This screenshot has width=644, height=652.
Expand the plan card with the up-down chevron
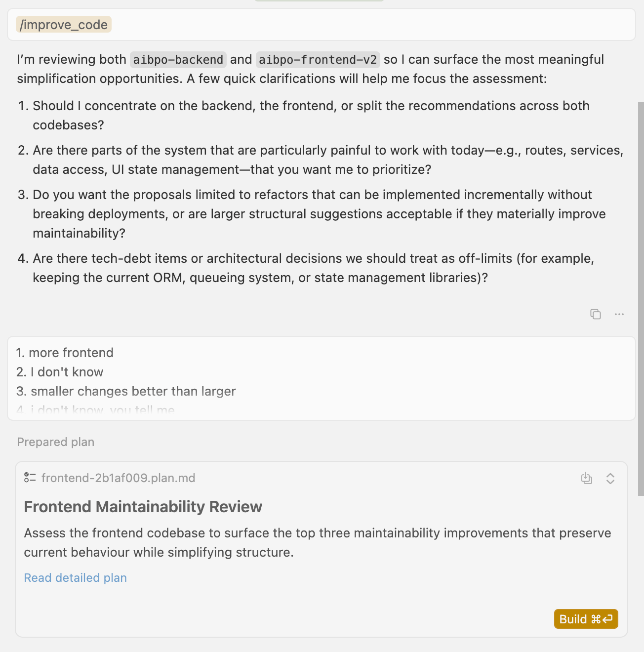click(610, 478)
